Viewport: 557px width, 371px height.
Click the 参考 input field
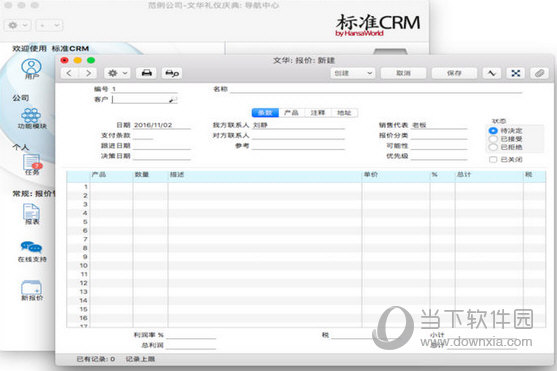pos(298,146)
